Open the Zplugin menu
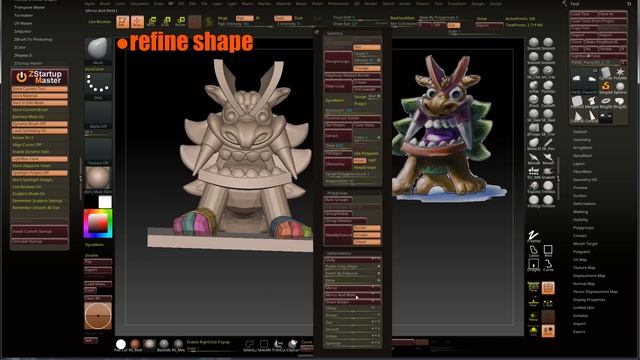Viewport: 640px width, 360px height. tap(478, 4)
